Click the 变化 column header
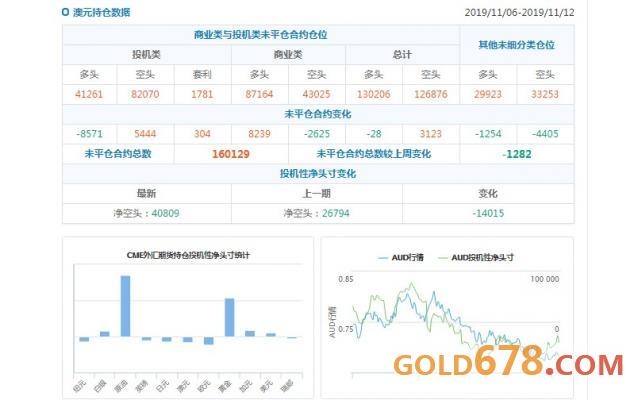Viewport: 640px width, 400px height. point(488,193)
